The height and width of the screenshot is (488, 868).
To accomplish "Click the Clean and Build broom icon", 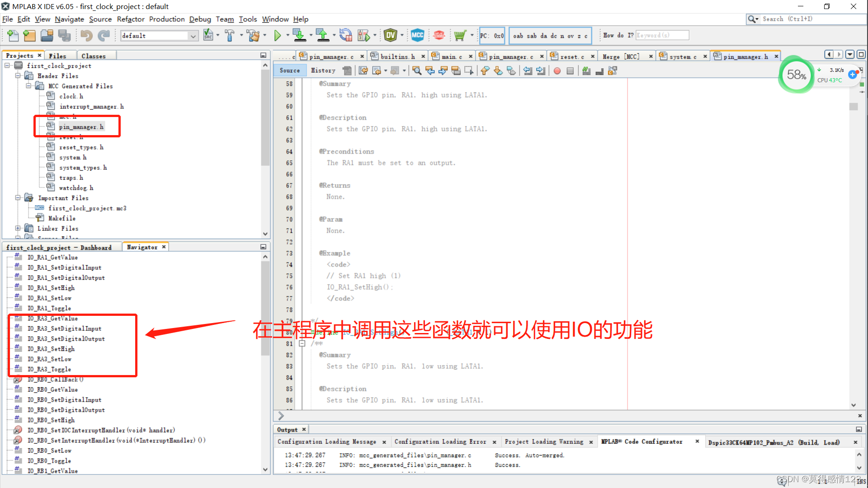I will coord(253,35).
